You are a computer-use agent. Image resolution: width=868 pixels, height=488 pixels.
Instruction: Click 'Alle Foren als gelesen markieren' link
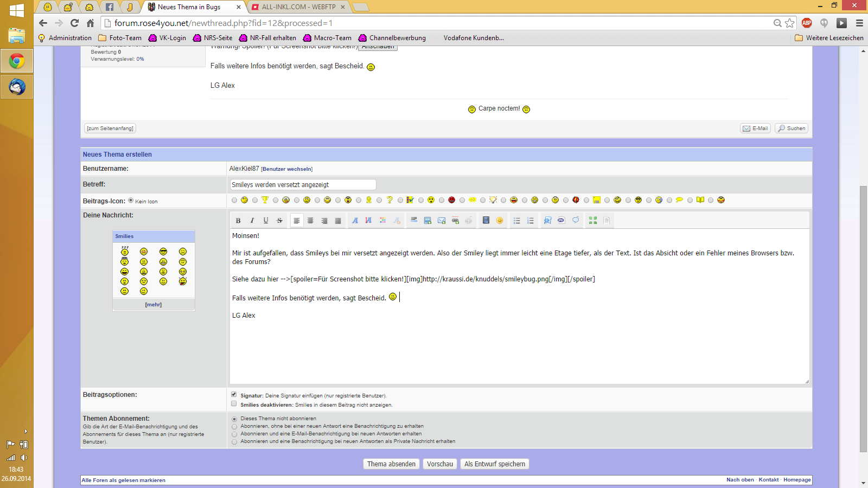point(123,480)
